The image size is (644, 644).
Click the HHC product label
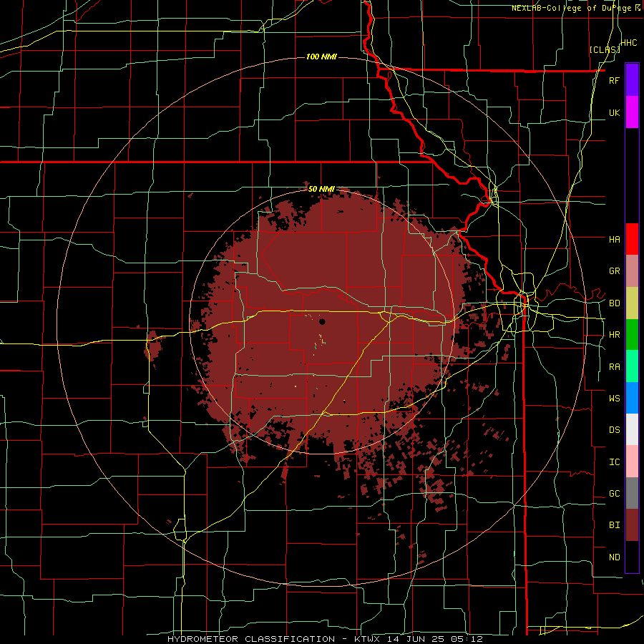point(629,43)
